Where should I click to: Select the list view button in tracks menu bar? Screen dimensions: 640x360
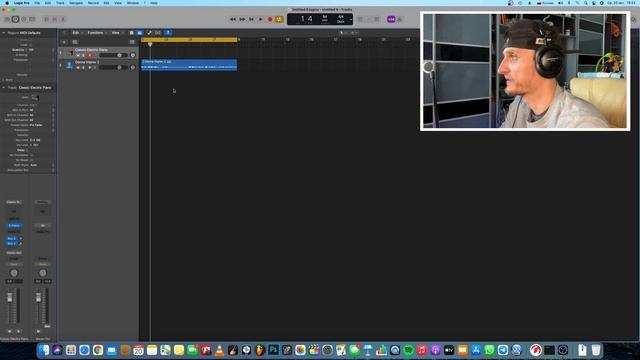pyautogui.click(x=140, y=33)
